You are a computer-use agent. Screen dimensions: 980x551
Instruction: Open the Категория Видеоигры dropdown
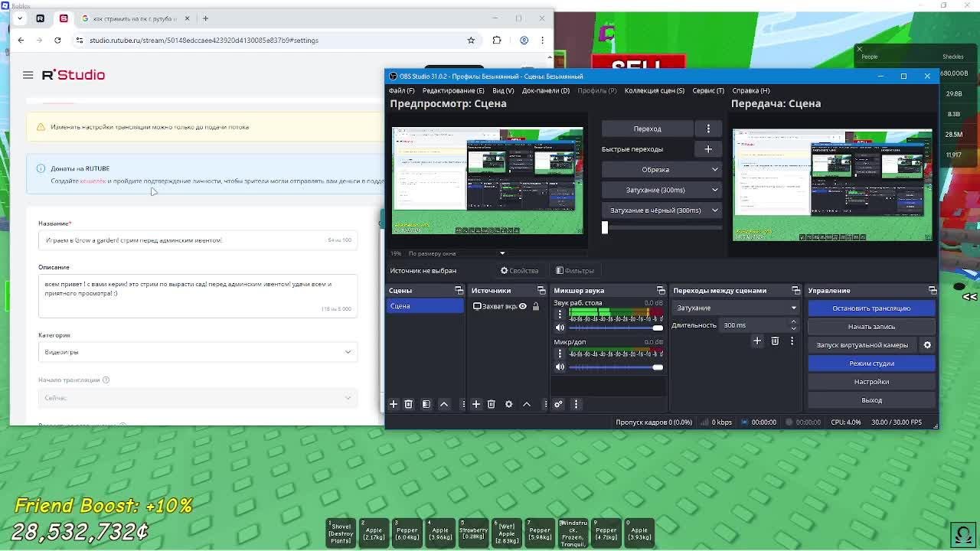[x=198, y=352]
